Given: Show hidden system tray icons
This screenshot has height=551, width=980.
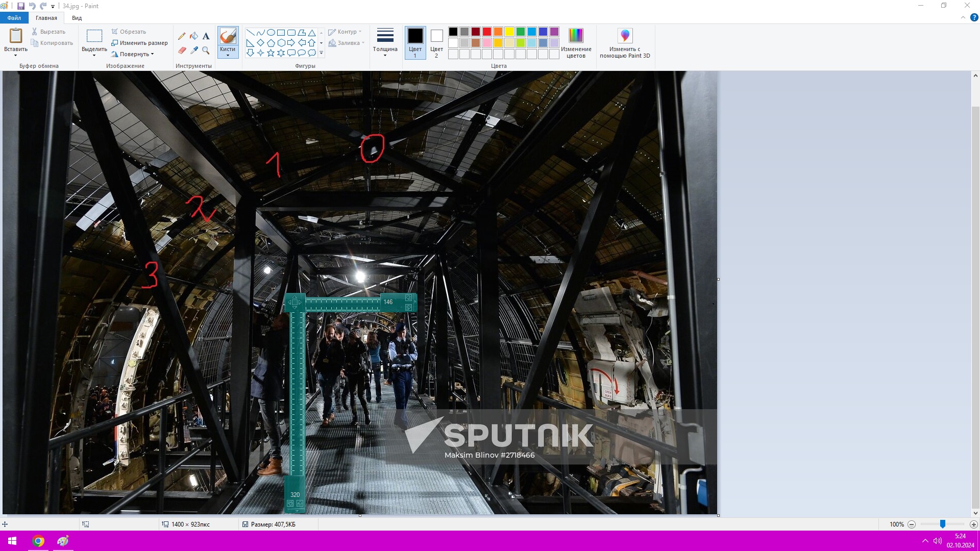Looking at the screenshot, I should coord(925,541).
